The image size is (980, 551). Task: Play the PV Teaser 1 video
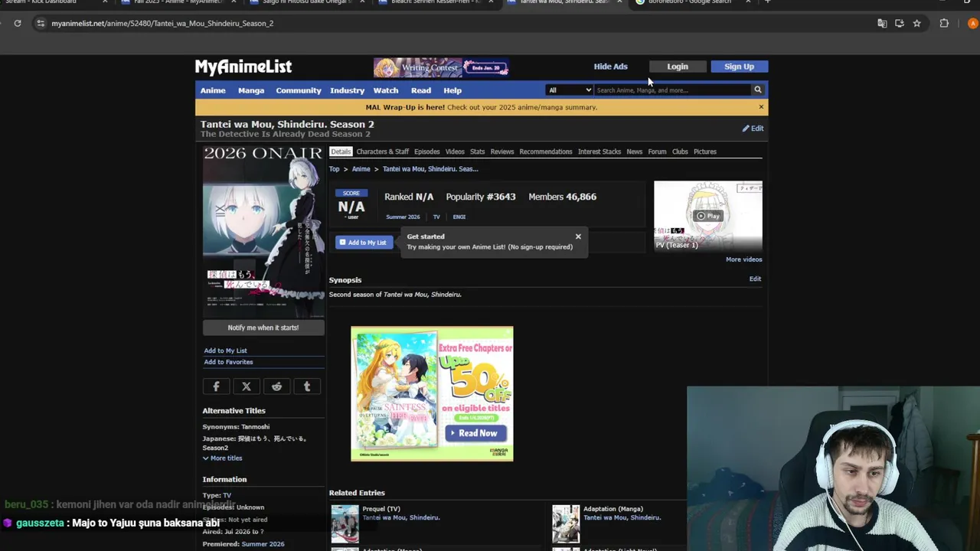point(708,216)
